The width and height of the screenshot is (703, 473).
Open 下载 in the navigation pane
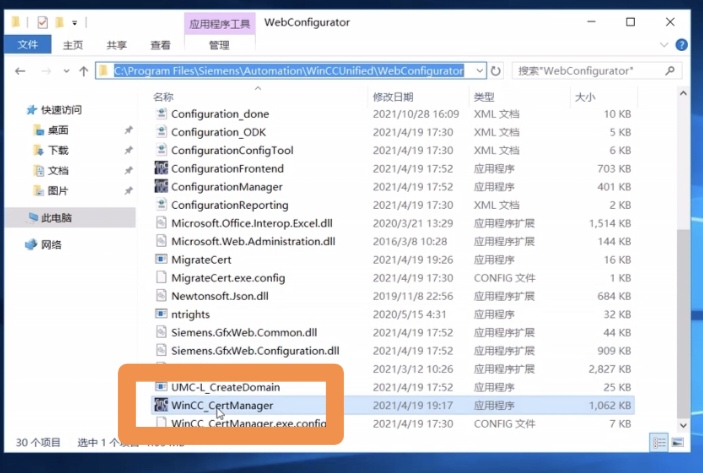[x=58, y=150]
